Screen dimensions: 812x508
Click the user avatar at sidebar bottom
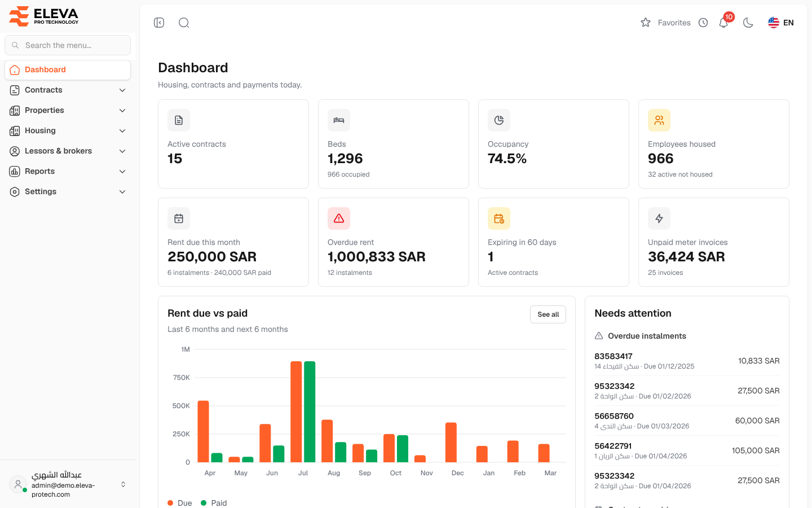[18, 484]
